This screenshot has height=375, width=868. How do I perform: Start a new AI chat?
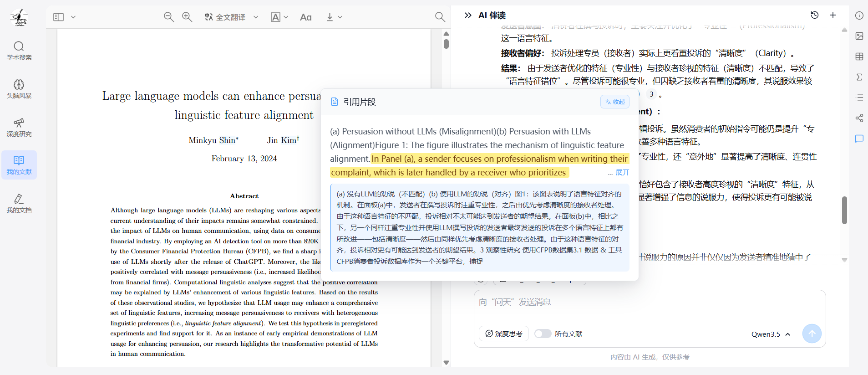pos(833,15)
